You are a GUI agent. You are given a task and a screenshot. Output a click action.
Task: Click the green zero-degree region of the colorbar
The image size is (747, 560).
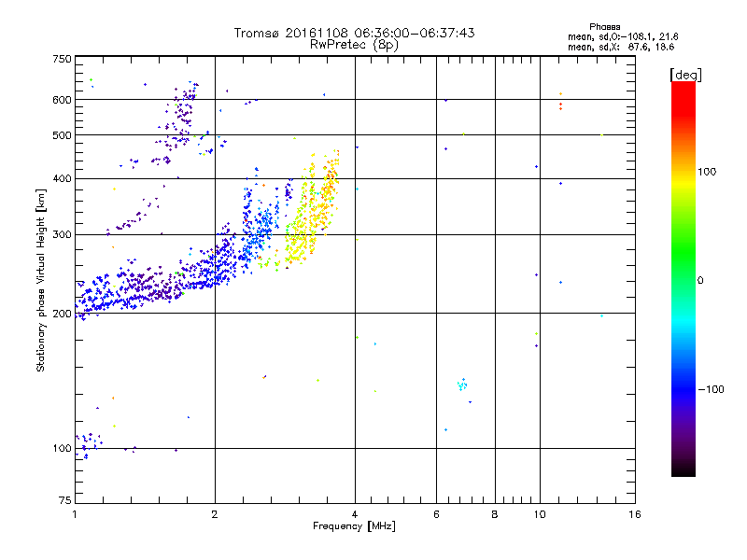[684, 267]
